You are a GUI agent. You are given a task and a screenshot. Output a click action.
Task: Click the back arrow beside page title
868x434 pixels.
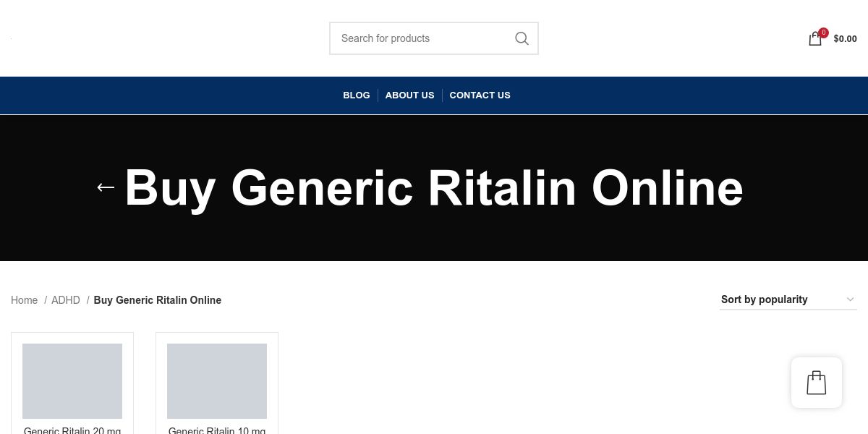(106, 187)
